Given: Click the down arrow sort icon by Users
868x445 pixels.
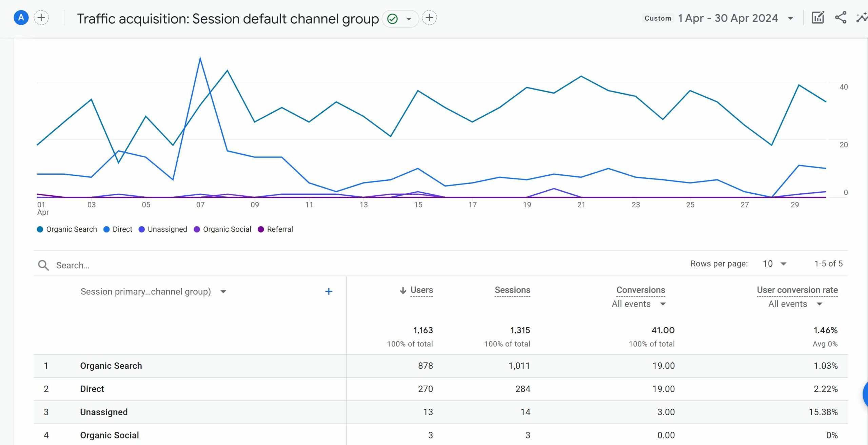Looking at the screenshot, I should (403, 290).
